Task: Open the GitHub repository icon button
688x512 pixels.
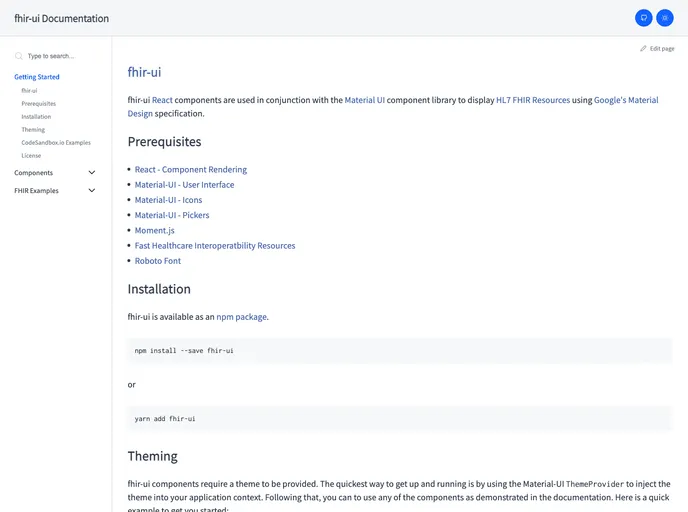Action: 643,18
